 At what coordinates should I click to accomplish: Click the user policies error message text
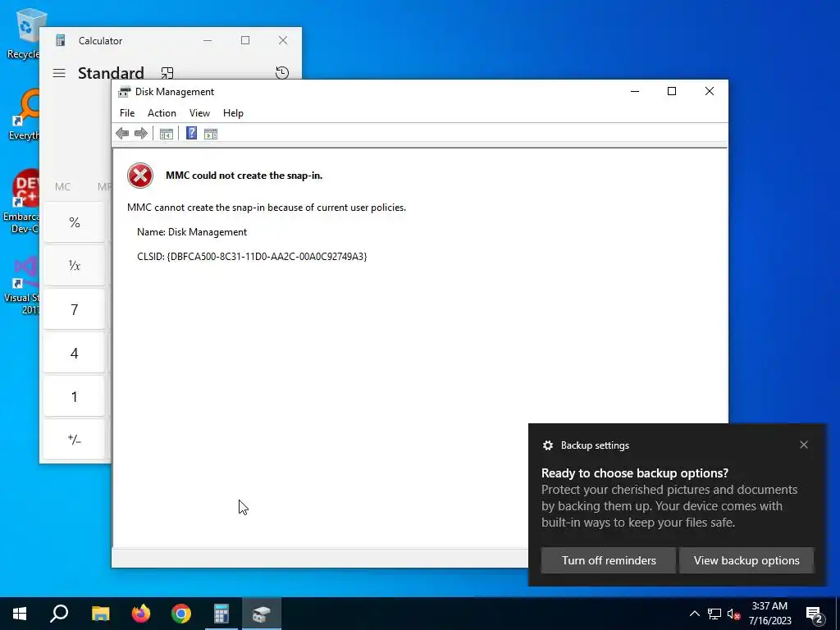tap(267, 208)
